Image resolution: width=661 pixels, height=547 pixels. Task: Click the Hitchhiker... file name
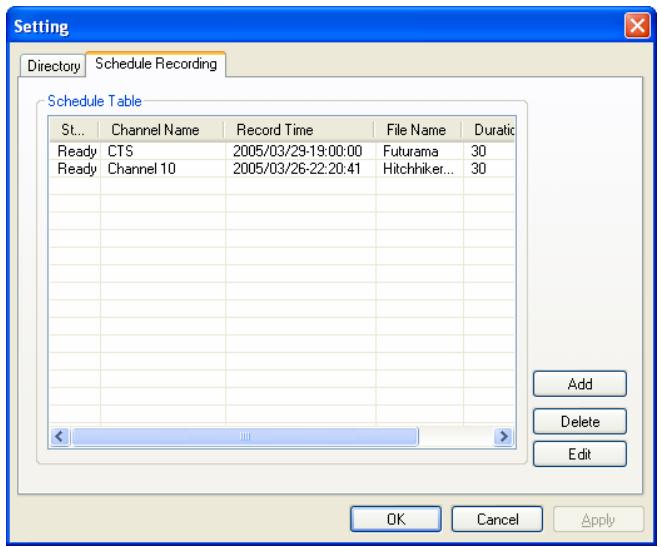click(418, 169)
